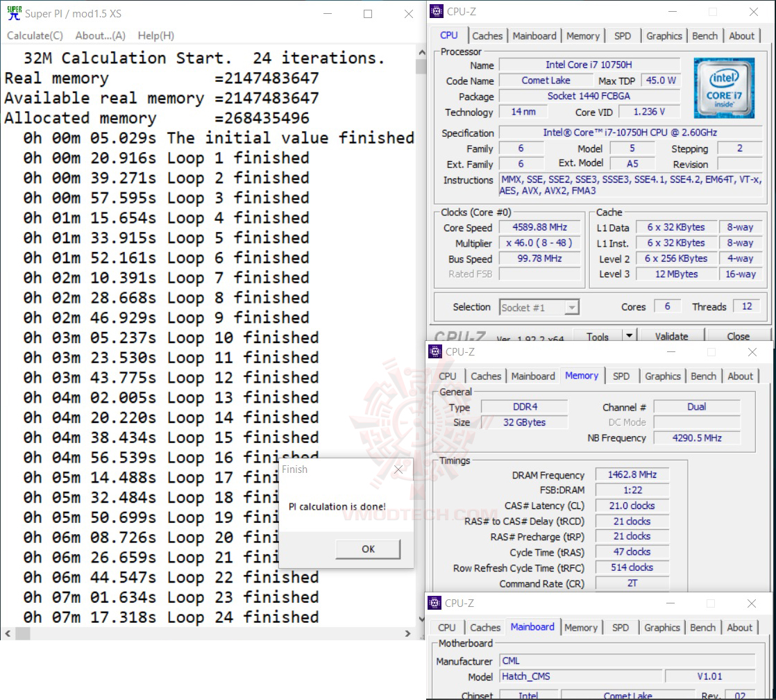Click the Tools button in CPU-Z
776x700 pixels.
pyautogui.click(x=598, y=337)
